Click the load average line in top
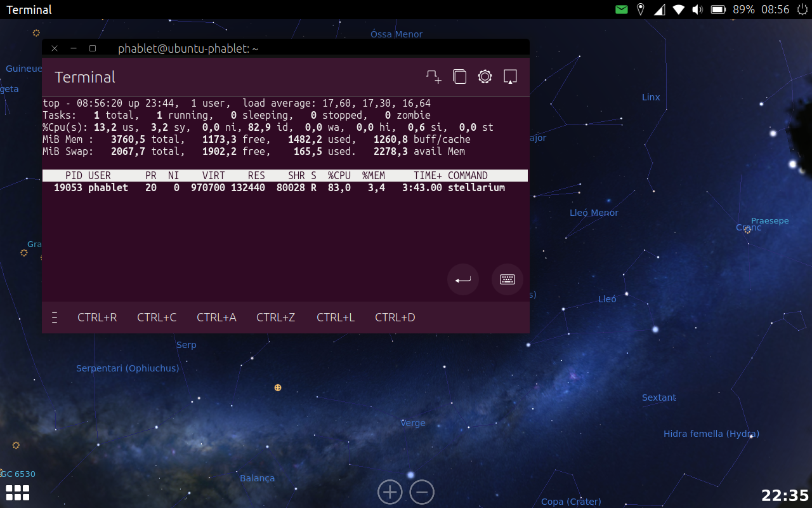Image resolution: width=812 pixels, height=508 pixels. (237, 103)
